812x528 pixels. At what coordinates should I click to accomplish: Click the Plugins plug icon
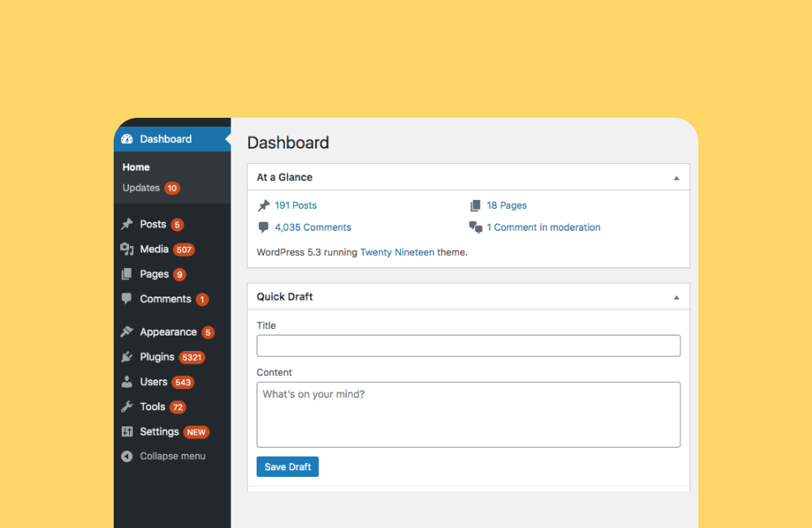click(127, 357)
